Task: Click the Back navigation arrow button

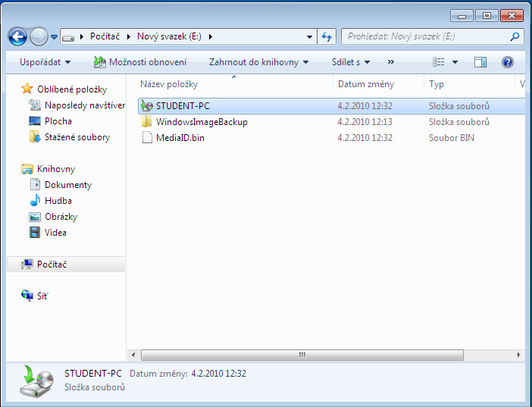Action: point(18,36)
